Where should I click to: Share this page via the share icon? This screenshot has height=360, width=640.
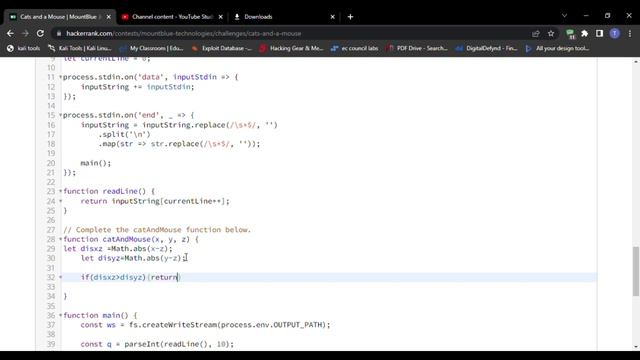click(536, 33)
